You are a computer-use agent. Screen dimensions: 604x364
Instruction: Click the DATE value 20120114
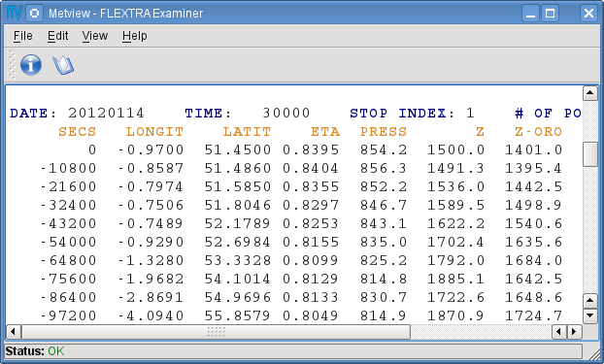pos(106,114)
